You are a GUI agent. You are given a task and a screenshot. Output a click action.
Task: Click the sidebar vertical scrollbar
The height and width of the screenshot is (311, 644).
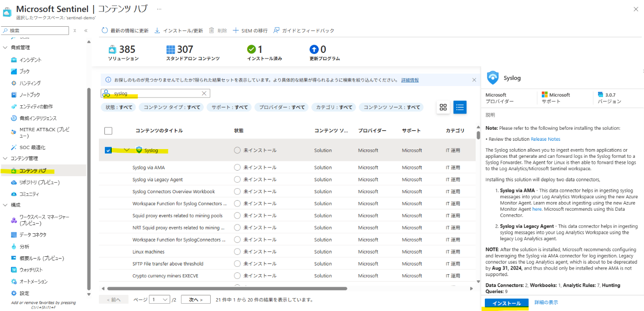pyautogui.click(x=89, y=189)
